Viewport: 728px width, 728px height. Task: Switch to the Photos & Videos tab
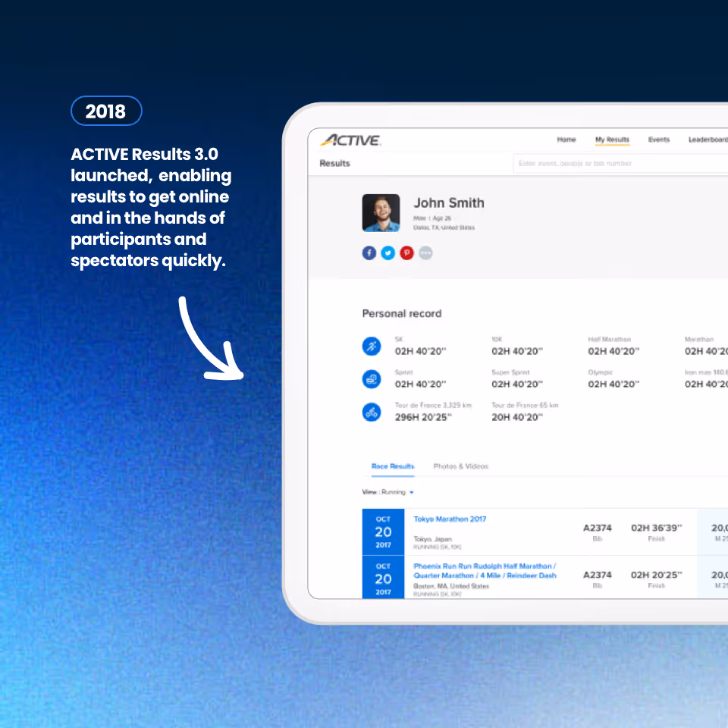(x=460, y=466)
